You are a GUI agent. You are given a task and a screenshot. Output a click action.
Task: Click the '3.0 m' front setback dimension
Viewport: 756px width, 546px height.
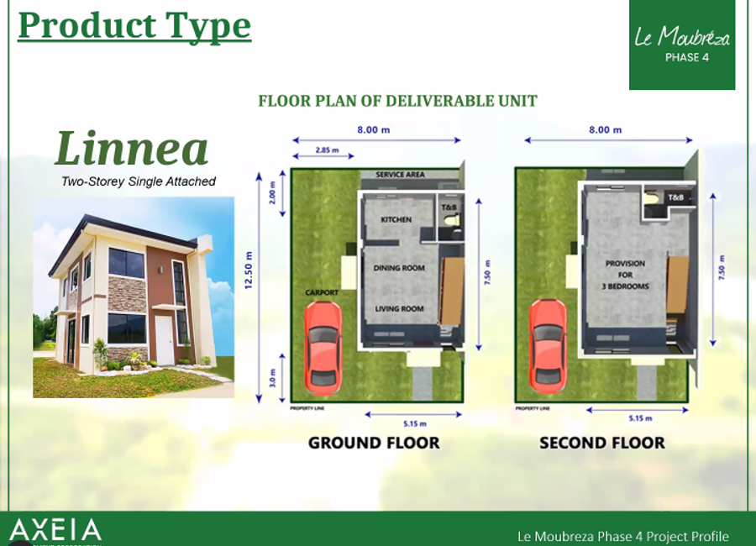click(272, 379)
